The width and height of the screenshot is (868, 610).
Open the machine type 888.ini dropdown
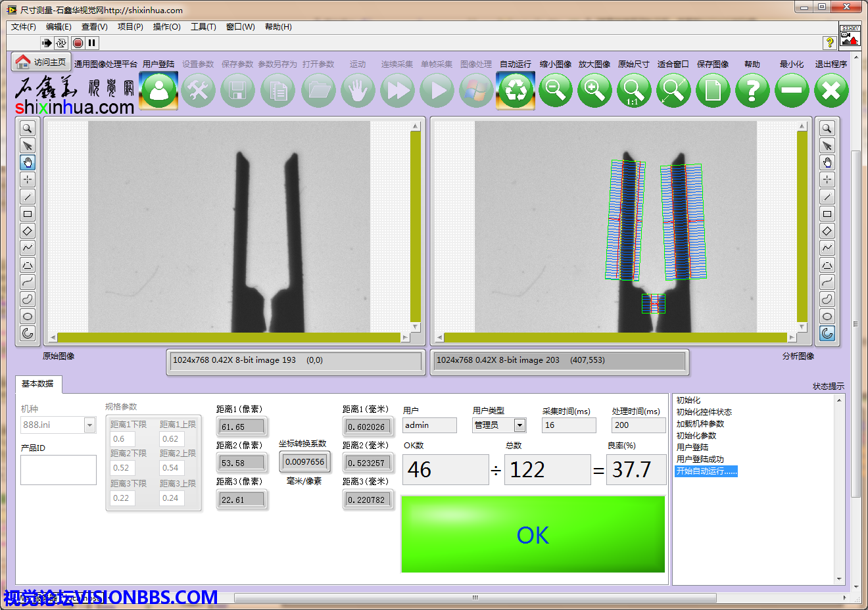point(90,425)
